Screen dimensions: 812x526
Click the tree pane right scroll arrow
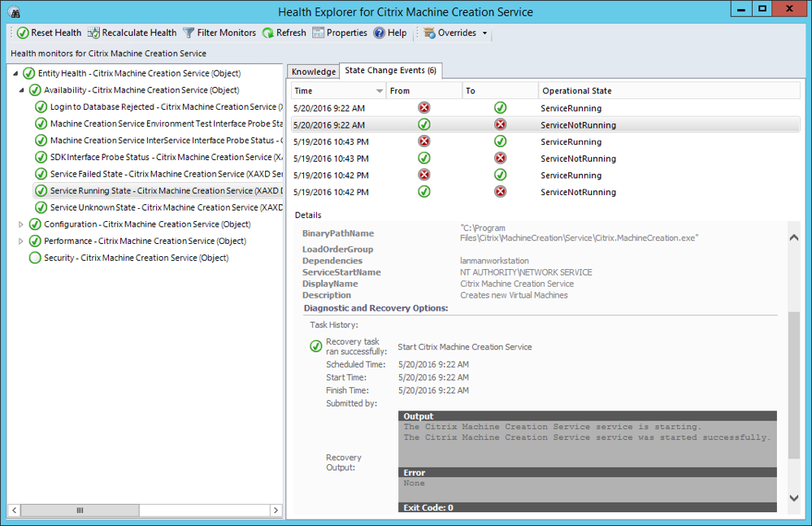tap(276, 511)
